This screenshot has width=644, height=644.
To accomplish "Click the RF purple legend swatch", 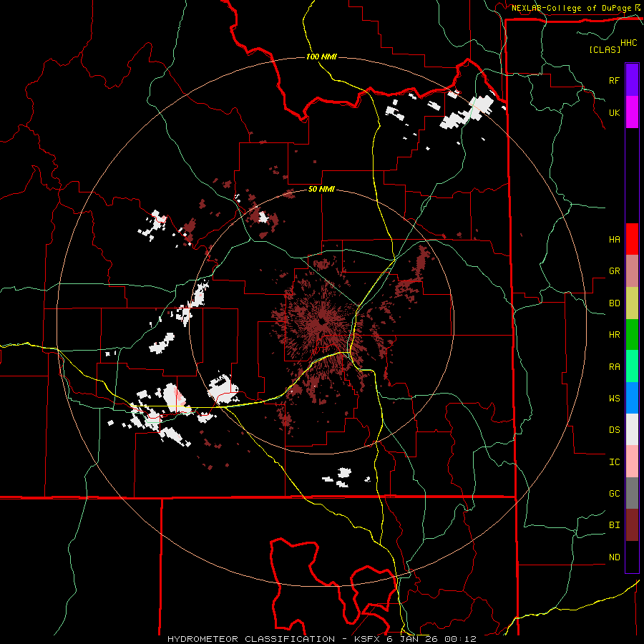I will (632, 80).
